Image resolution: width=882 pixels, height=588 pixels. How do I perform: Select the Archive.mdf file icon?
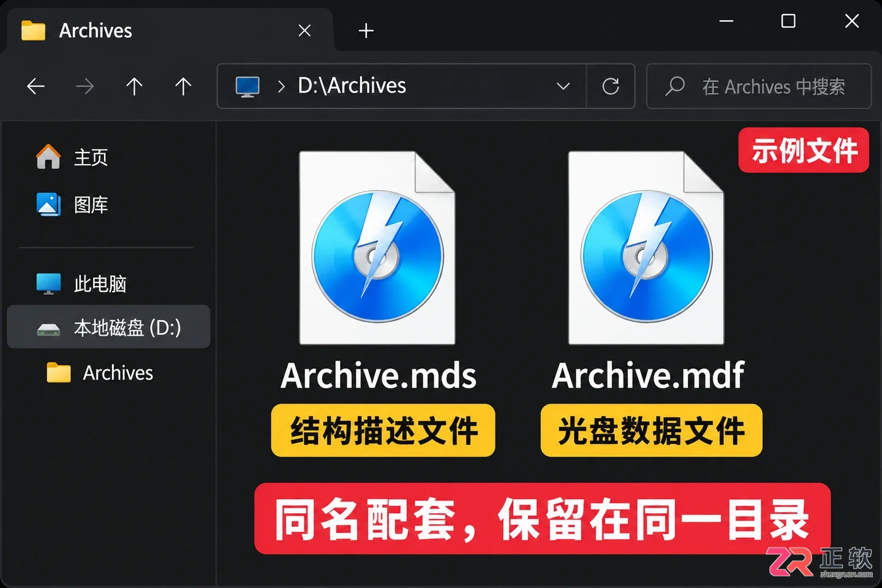tap(646, 248)
